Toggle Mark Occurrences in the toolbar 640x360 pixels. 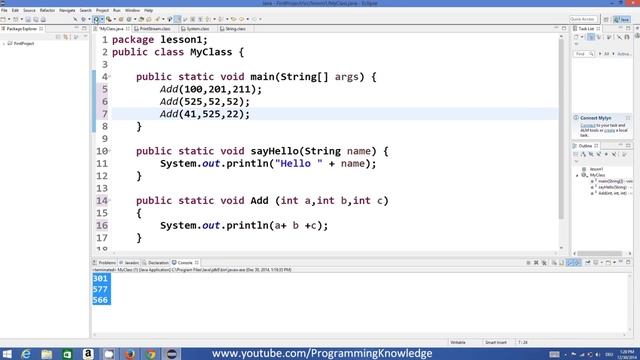pos(177,19)
